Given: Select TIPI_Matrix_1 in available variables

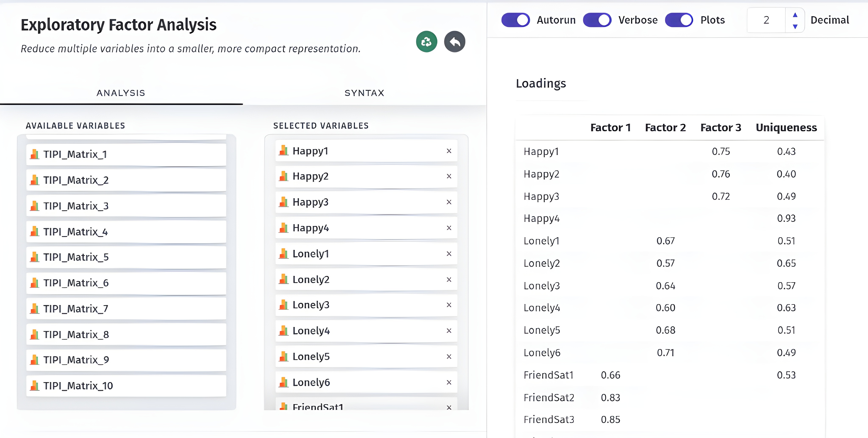Looking at the screenshot, I should coord(126,155).
